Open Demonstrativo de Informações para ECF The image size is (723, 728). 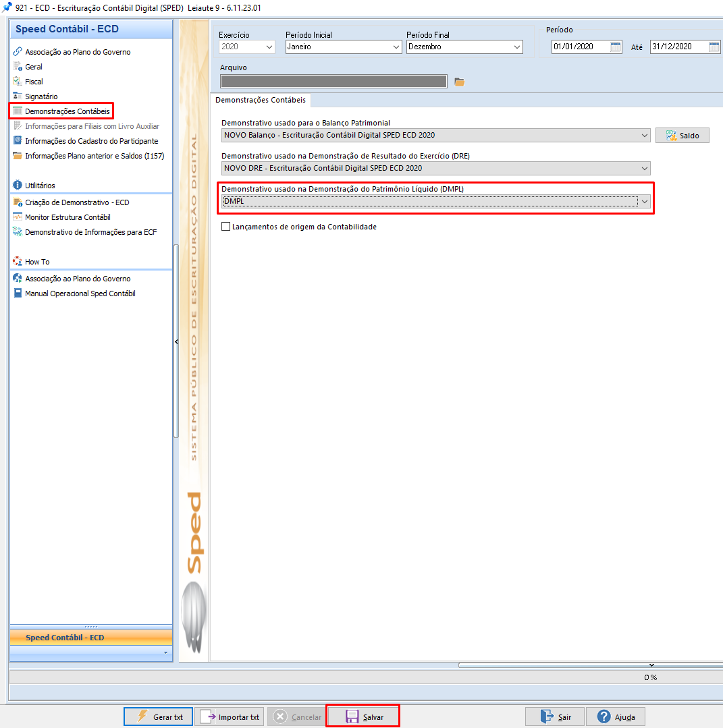click(91, 231)
